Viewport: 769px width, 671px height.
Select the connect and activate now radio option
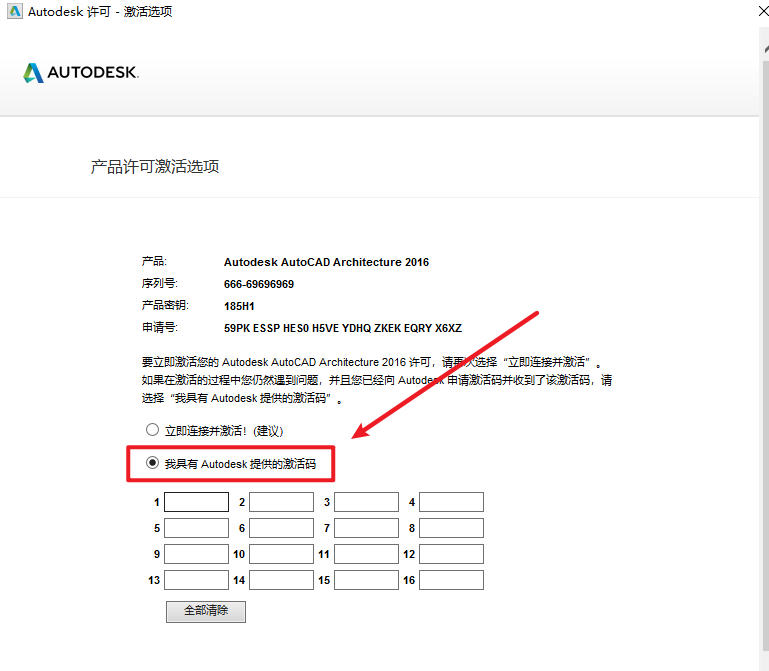pyautogui.click(x=153, y=430)
